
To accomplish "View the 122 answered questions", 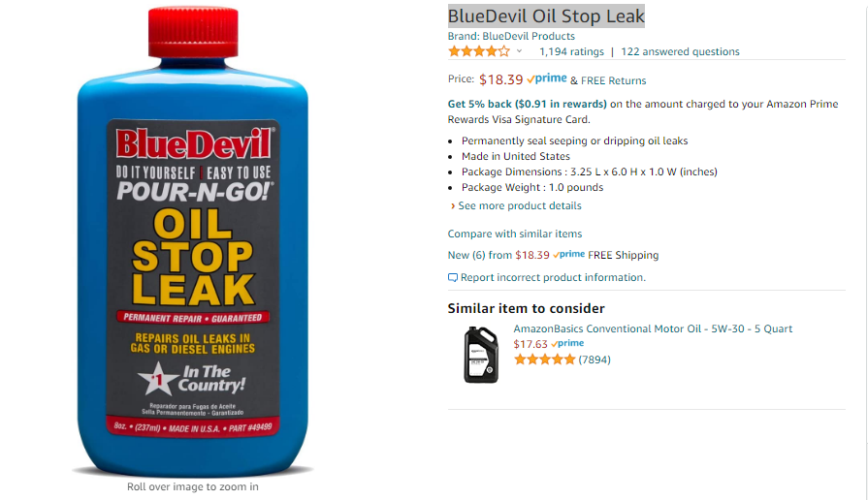I will [680, 51].
